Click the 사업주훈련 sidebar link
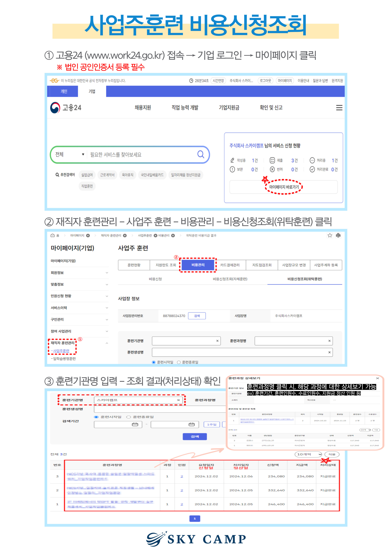The width and height of the screenshot is (392, 555). tap(61, 350)
